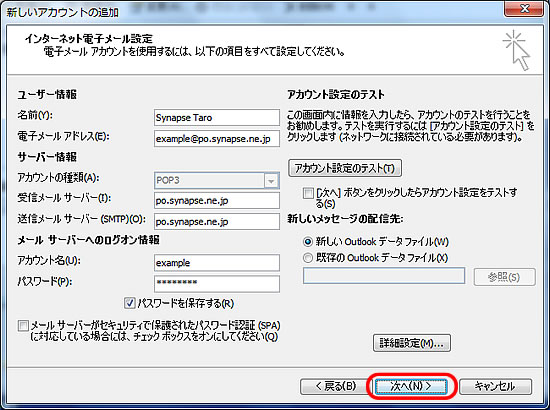Viewport: 550px width, 410px height.
Task: Select the 受信メール サーバー(I) input field
Action: point(217,201)
